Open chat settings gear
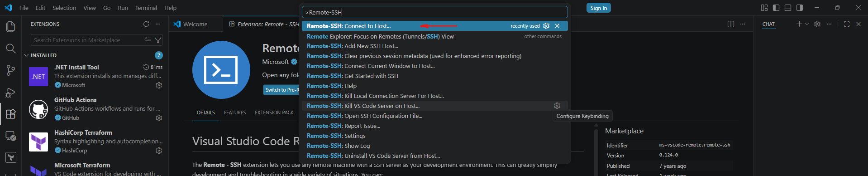The width and height of the screenshot is (868, 176). point(817,24)
